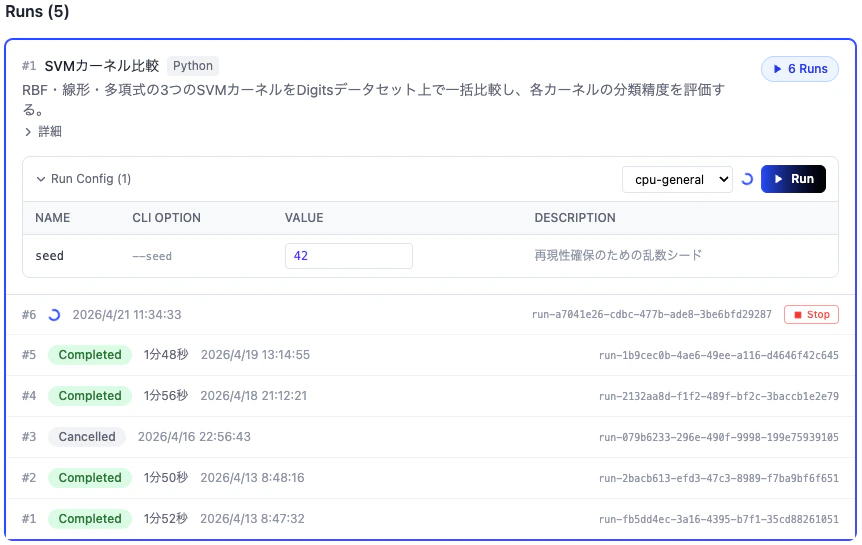Select run ID run-2132aa8d-f1f2-489f-bf2c-3baccb1e2e79
Viewport: 862px width, 545px height.
(x=719, y=396)
